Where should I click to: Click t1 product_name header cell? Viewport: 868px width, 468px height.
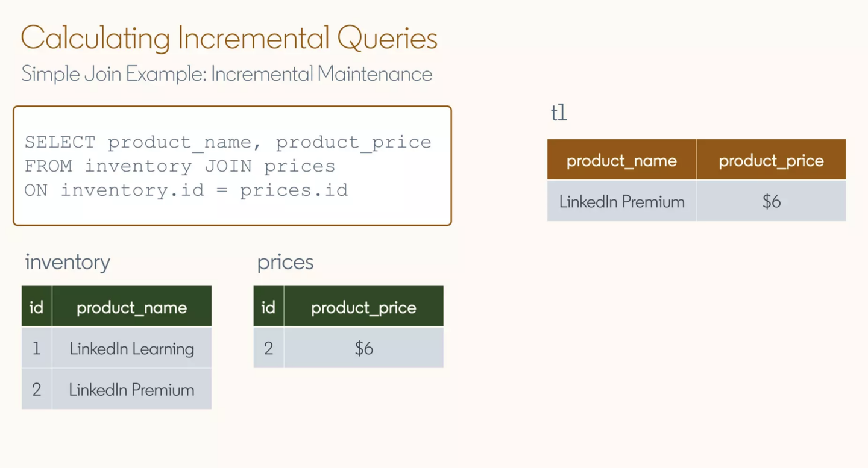click(621, 160)
